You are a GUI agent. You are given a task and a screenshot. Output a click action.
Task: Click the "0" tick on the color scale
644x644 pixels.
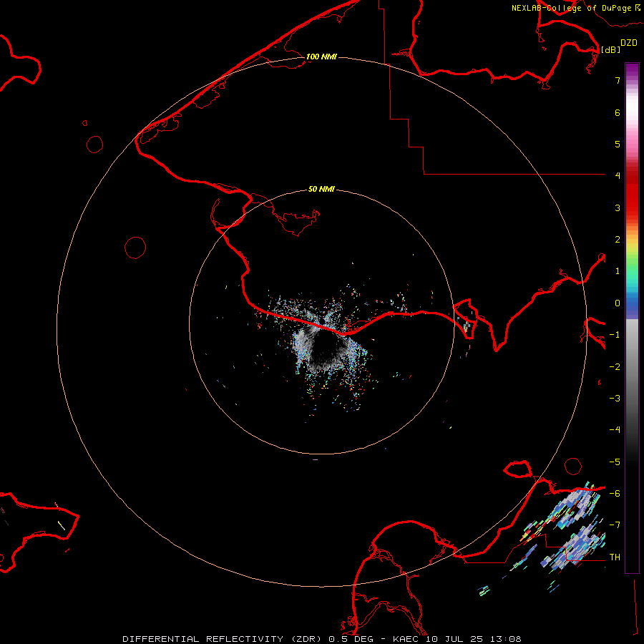618,303
